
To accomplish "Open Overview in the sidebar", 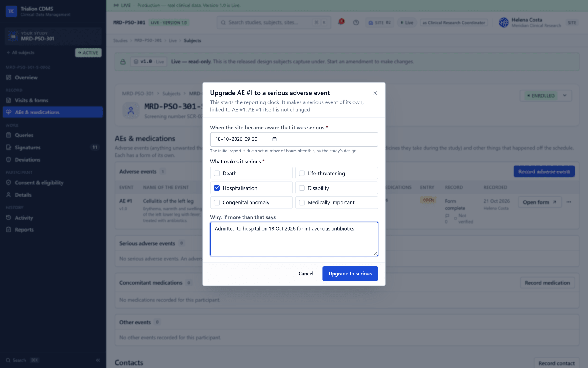I will (x=53, y=78).
